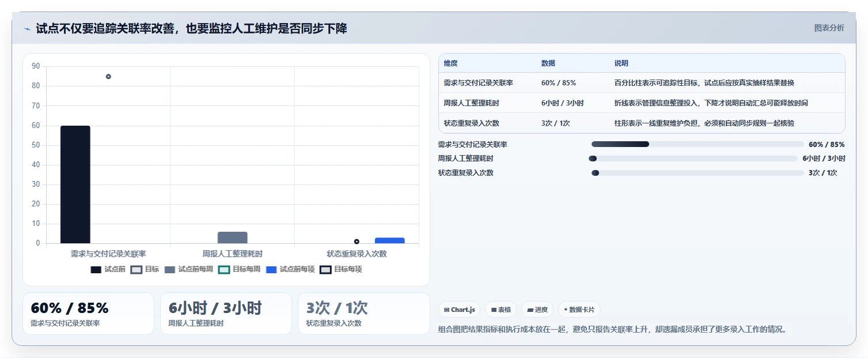Click the y-axis value 50
This screenshot has height=358, width=868.
pyautogui.click(x=36, y=145)
